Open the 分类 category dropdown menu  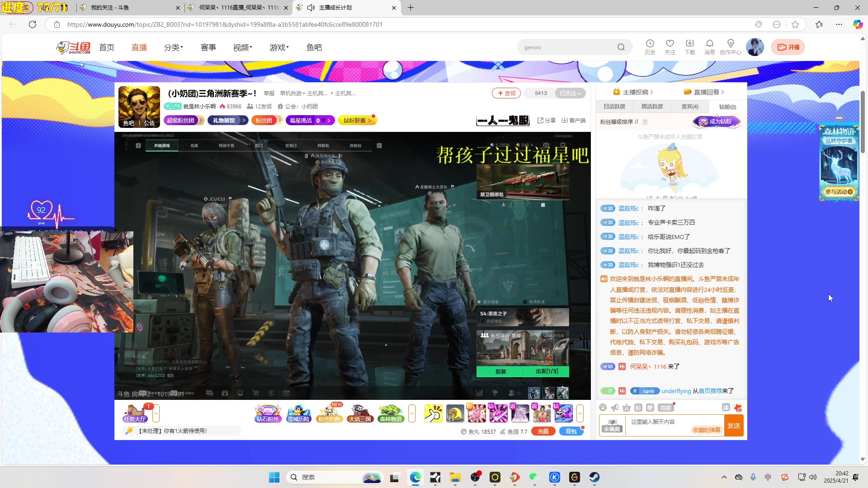(174, 47)
